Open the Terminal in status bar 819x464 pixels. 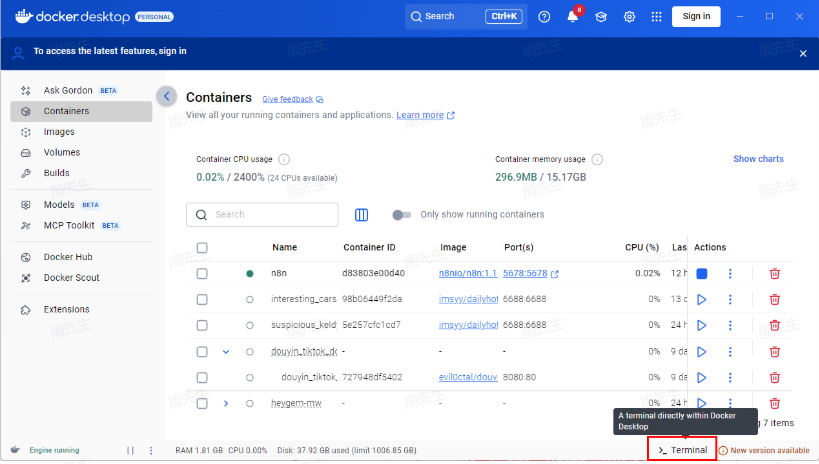coord(682,450)
